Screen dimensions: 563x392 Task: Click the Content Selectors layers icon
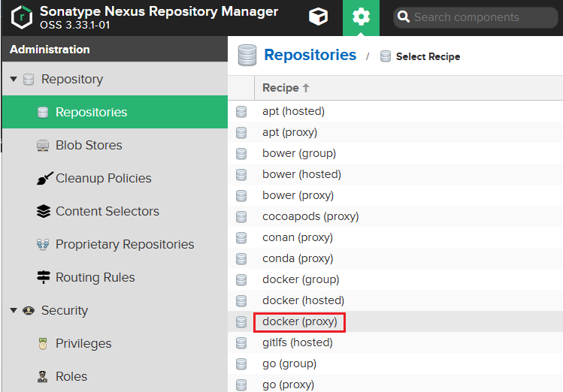(x=44, y=211)
